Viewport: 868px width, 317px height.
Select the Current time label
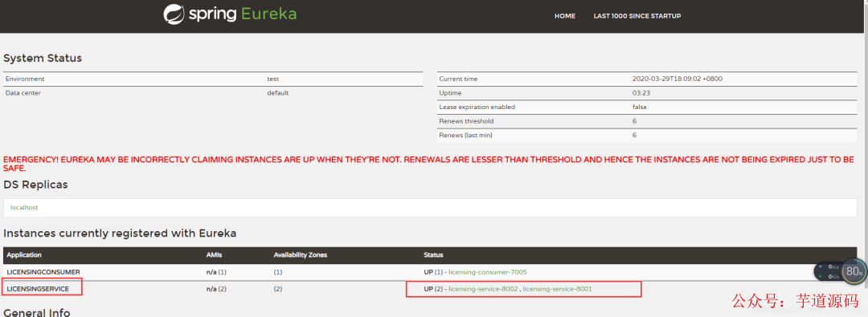(458, 79)
